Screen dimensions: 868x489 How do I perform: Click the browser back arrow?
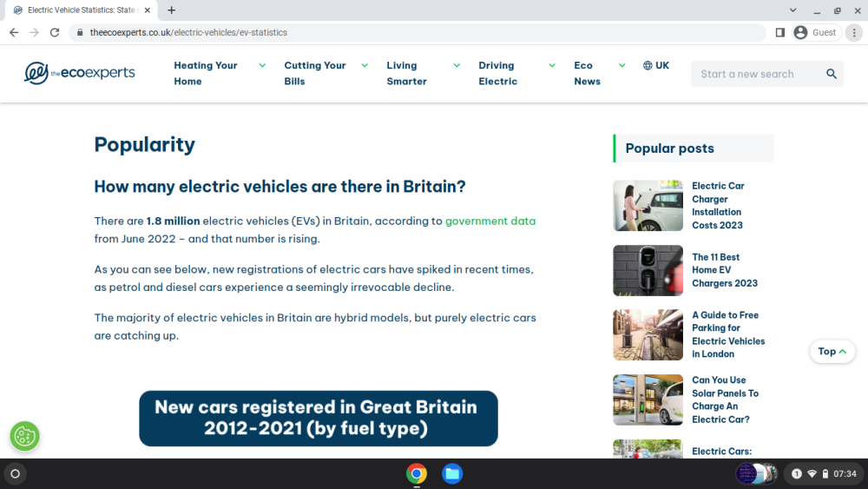14,33
